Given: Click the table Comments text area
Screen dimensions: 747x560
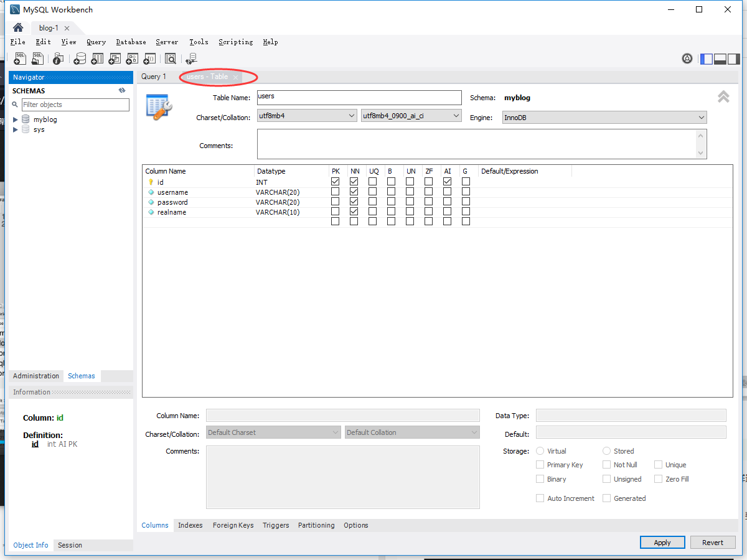Looking at the screenshot, I should point(482,144).
